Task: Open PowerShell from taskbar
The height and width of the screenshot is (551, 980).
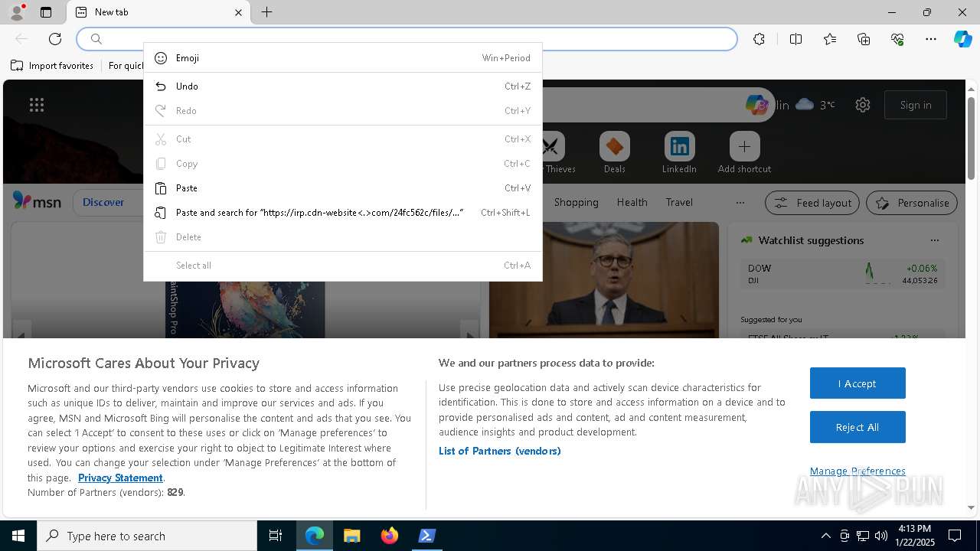Action: click(x=427, y=536)
